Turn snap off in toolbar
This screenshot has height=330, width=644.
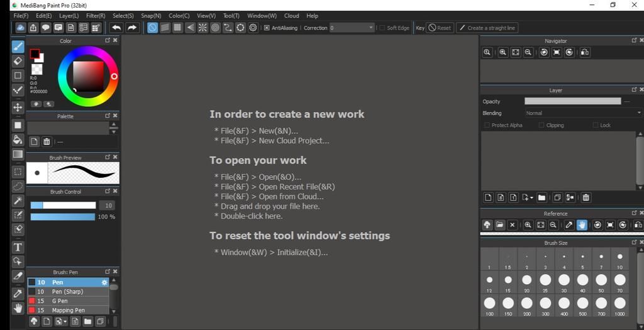152,28
